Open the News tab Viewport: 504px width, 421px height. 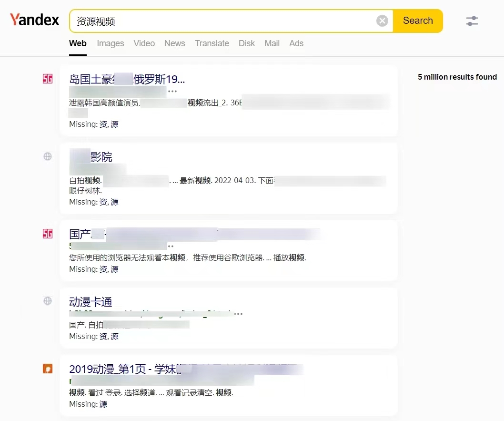tap(174, 43)
